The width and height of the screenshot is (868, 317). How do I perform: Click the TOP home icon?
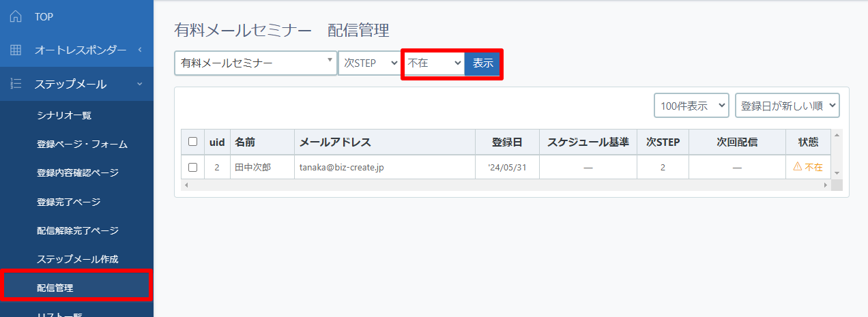(x=16, y=16)
